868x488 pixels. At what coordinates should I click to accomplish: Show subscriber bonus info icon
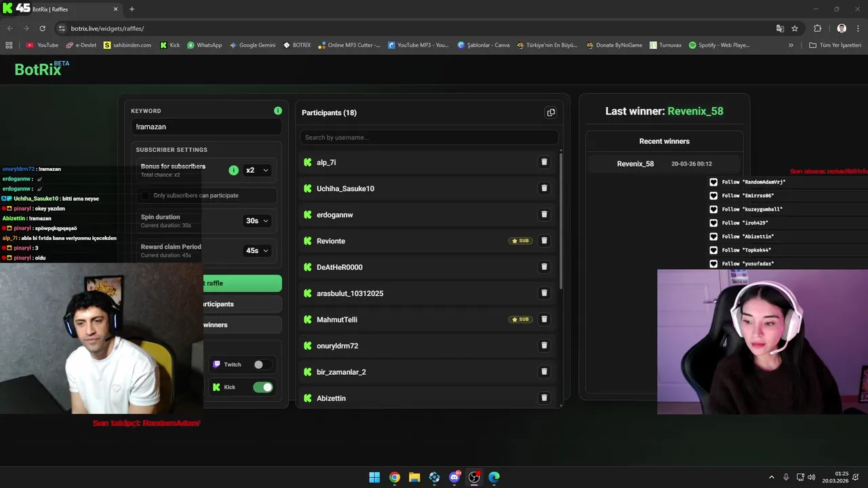pyautogui.click(x=233, y=170)
